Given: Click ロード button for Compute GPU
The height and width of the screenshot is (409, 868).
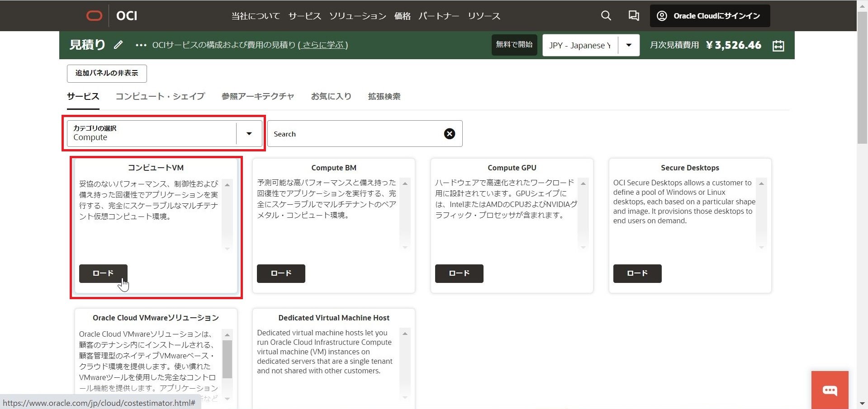Looking at the screenshot, I should coord(459,273).
